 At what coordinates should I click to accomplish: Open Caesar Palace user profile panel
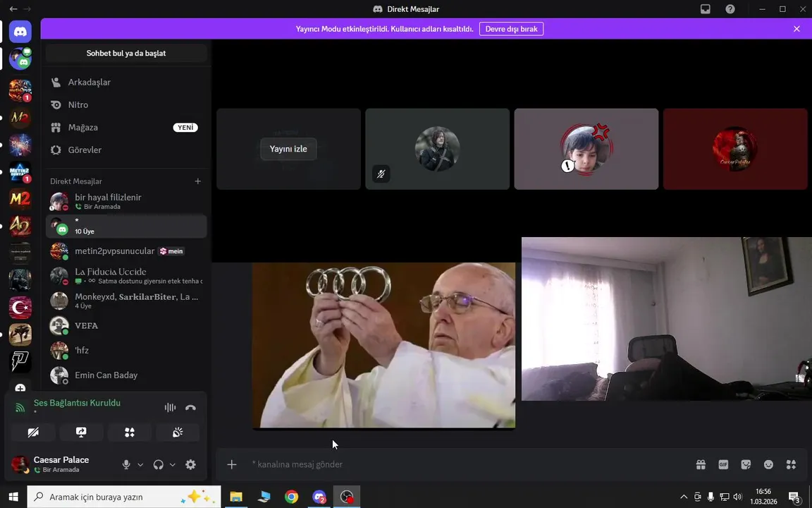click(x=61, y=464)
